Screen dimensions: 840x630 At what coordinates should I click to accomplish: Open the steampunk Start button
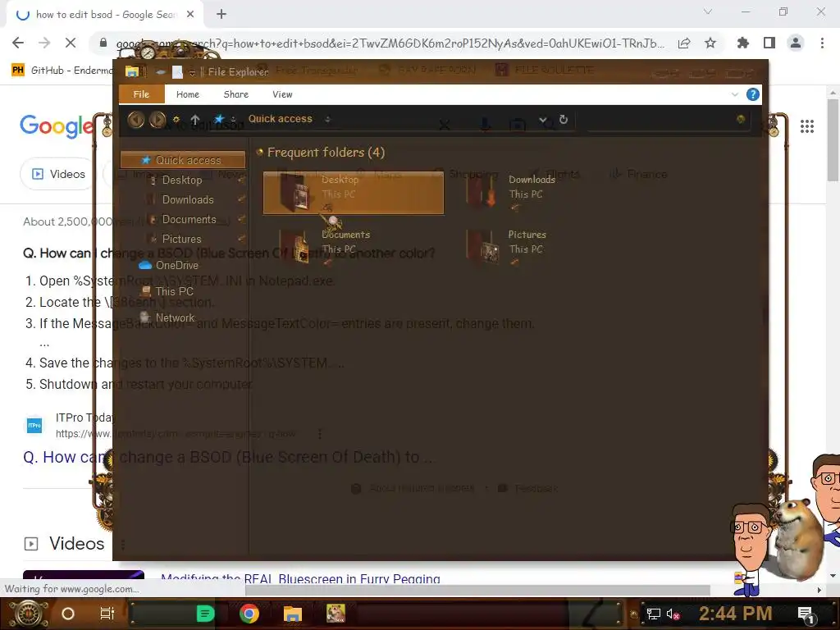point(28,614)
